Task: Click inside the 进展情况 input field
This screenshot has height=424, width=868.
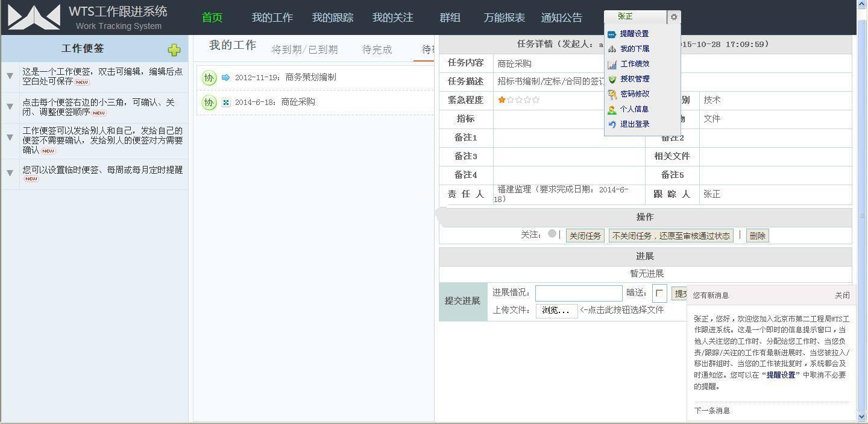Action: pos(578,293)
